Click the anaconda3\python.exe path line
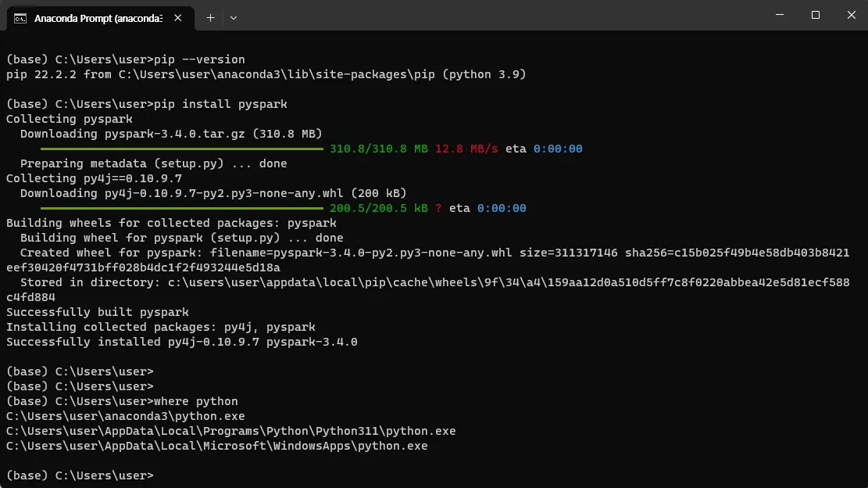Image resolution: width=868 pixels, height=488 pixels. [125, 416]
